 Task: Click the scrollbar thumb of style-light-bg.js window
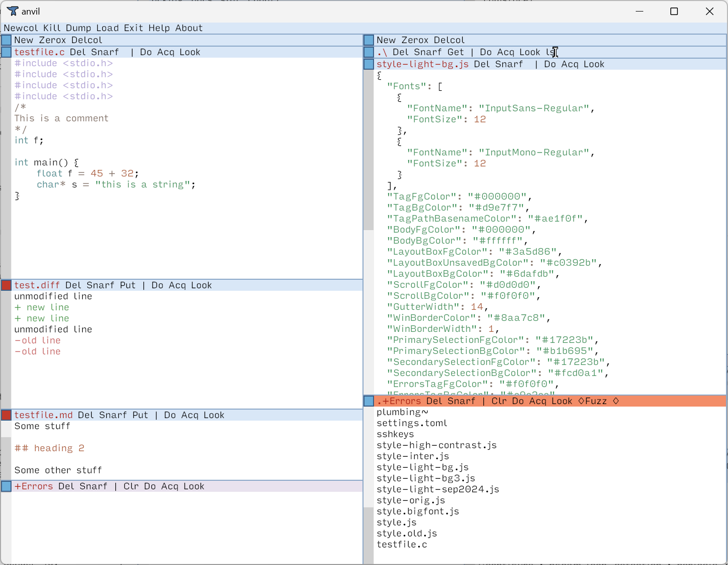(x=369, y=150)
